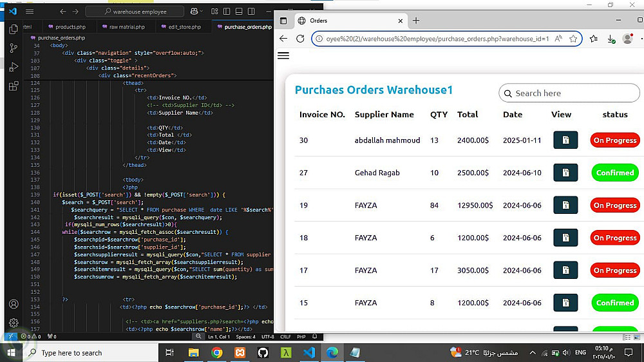Open VS Code Manage gear settings

(x=14, y=323)
